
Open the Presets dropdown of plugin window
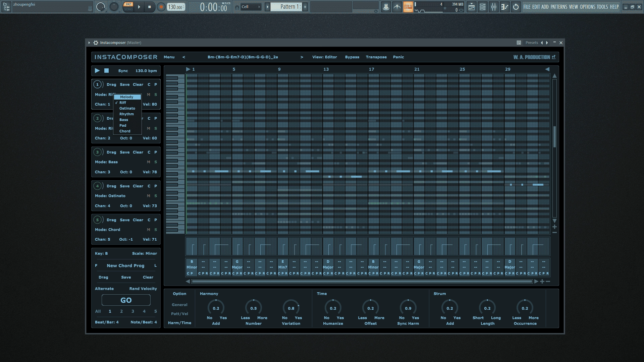tap(532, 43)
